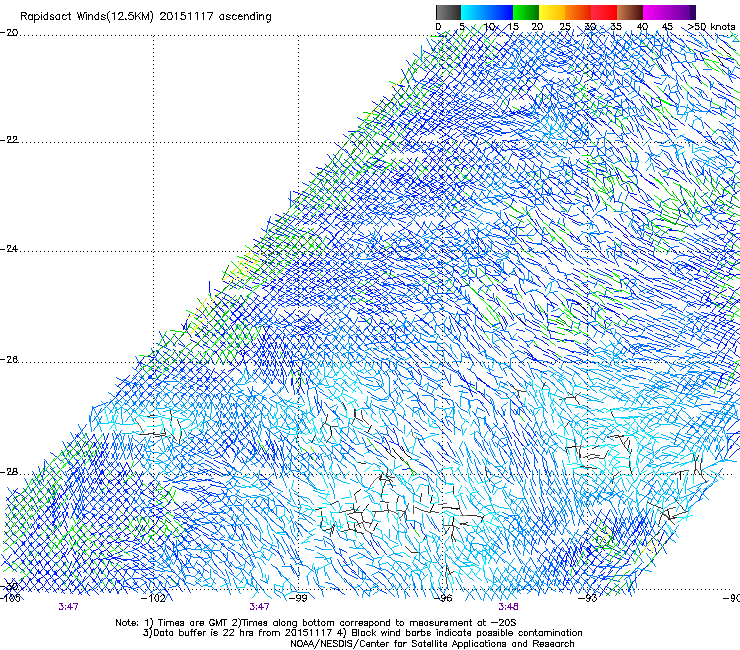Pick the magenta 40-45 knots legend color
This screenshot has width=740, height=650.
[656, 12]
